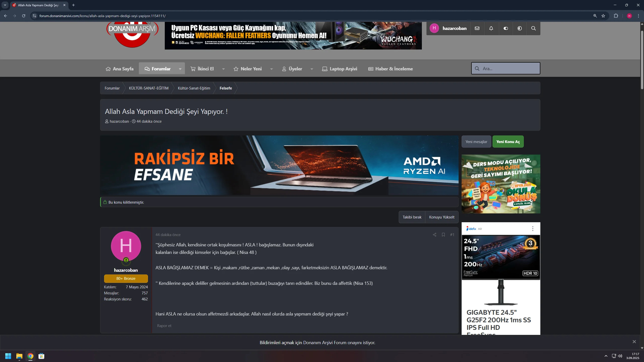644x362 pixels.
Task: Switch to the Felsefe breadcrumb section
Action: [226, 88]
